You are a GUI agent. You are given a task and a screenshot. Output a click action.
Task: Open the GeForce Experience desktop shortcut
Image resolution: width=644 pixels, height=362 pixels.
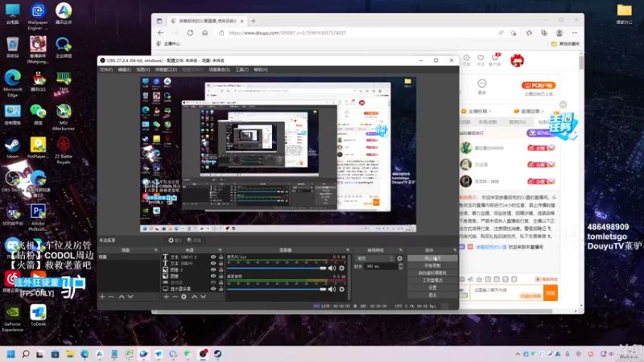click(12, 318)
